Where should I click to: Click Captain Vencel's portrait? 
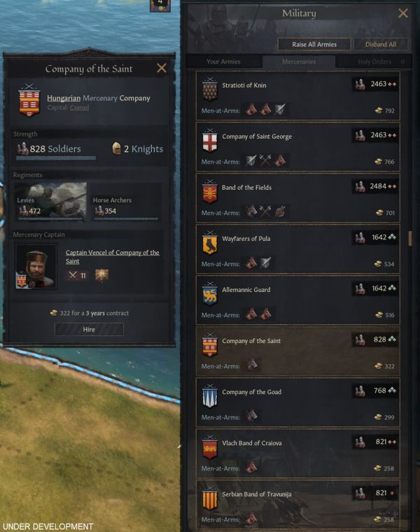(36, 267)
